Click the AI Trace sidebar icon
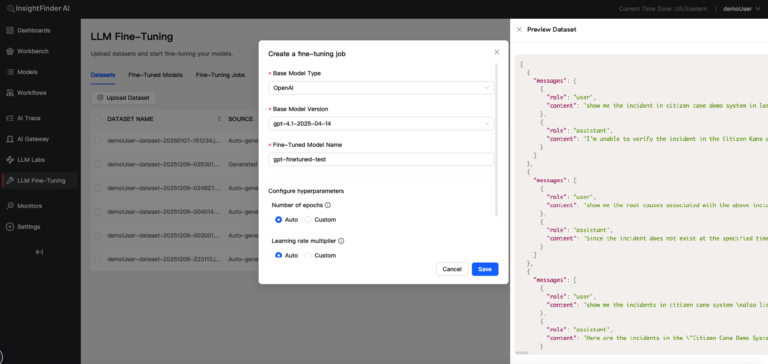The width and height of the screenshot is (768, 364). pos(10,118)
